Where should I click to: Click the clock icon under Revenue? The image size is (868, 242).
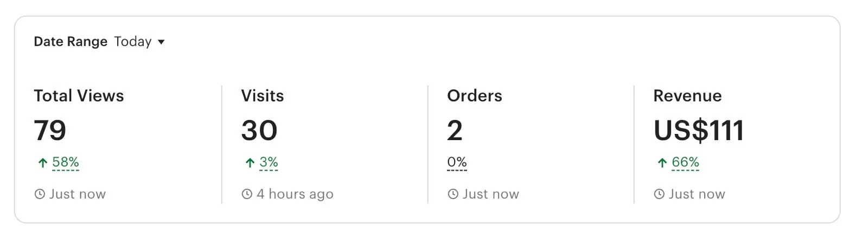[659, 194]
